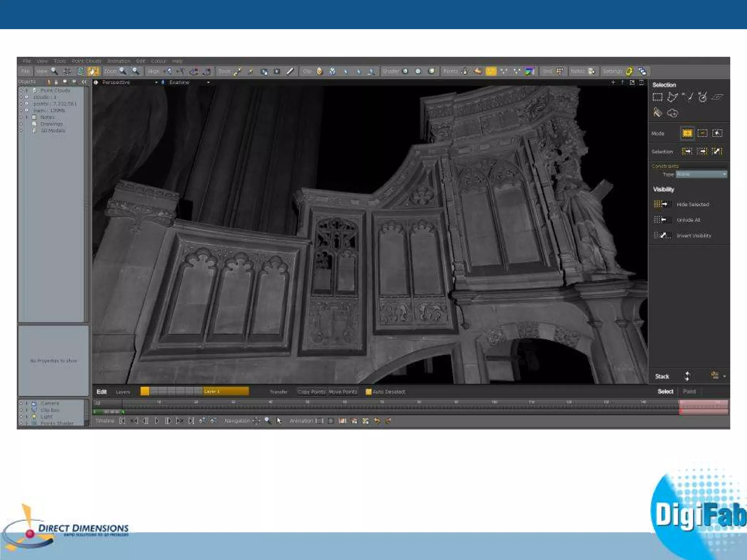Open the Point Clouds menu
The height and width of the screenshot is (560, 747).
pyautogui.click(x=86, y=61)
